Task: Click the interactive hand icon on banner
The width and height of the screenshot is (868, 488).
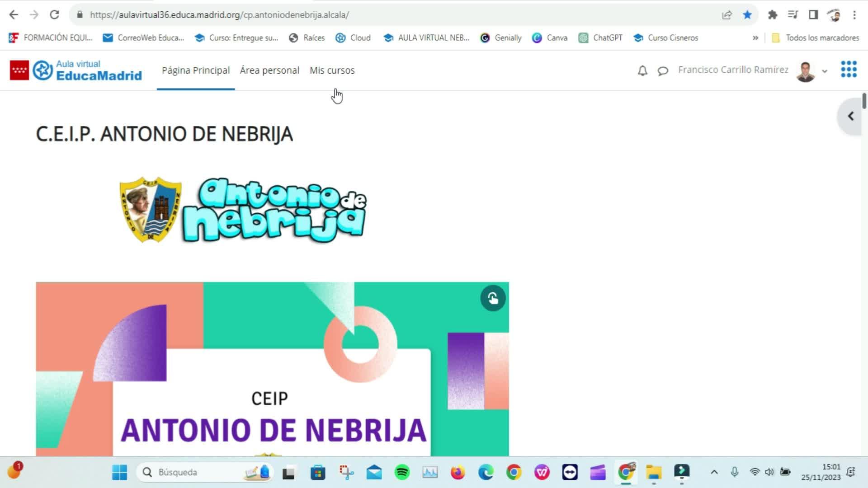Action: [493, 298]
